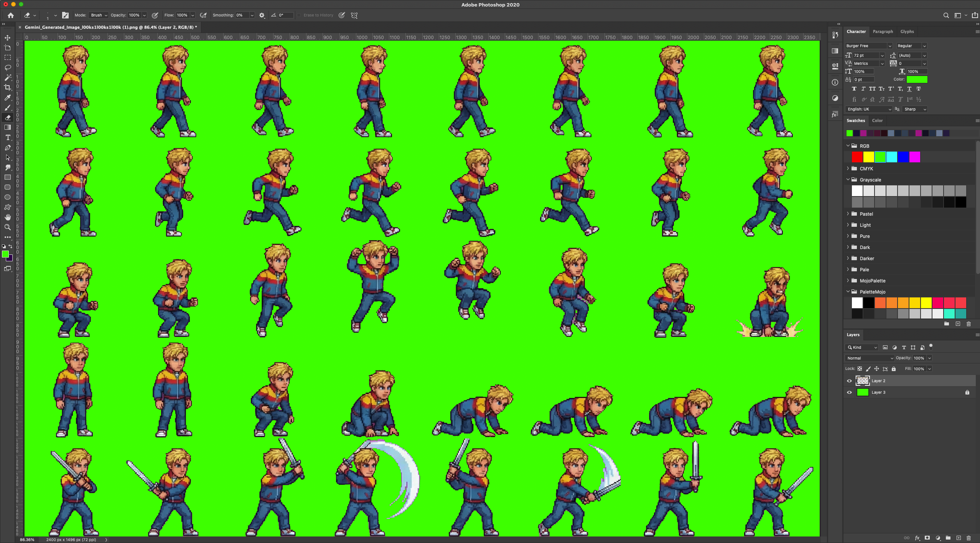Select the Move tool
This screenshot has height=543, width=980.
[x=8, y=38]
